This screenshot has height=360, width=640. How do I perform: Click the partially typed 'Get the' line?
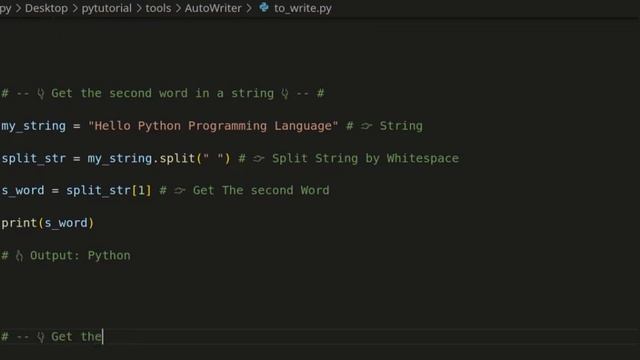pyautogui.click(x=52, y=337)
